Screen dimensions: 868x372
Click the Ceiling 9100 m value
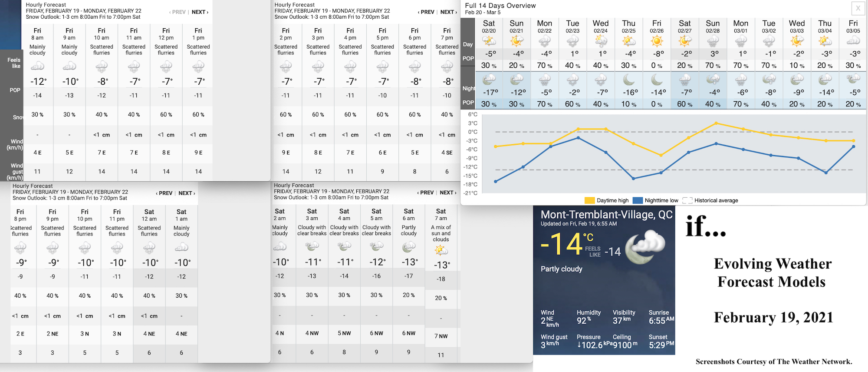625,345
